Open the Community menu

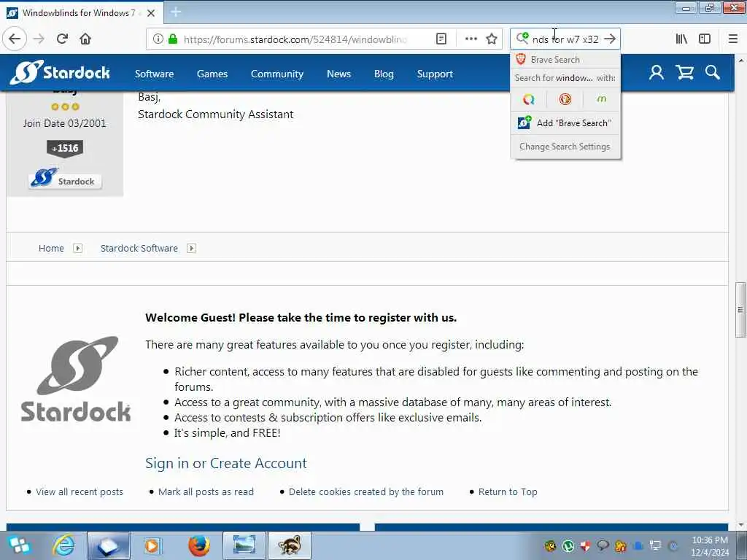[276, 74]
